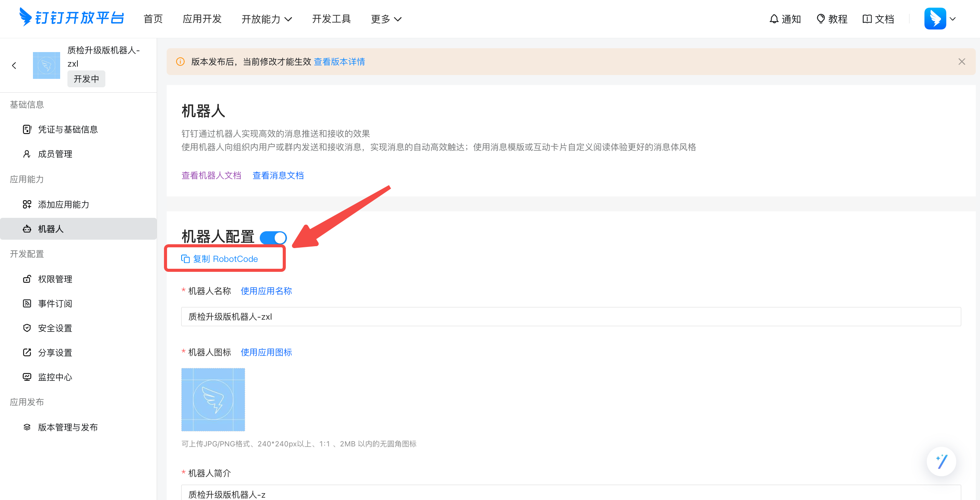Click 使用应用图标 link

[x=266, y=352]
